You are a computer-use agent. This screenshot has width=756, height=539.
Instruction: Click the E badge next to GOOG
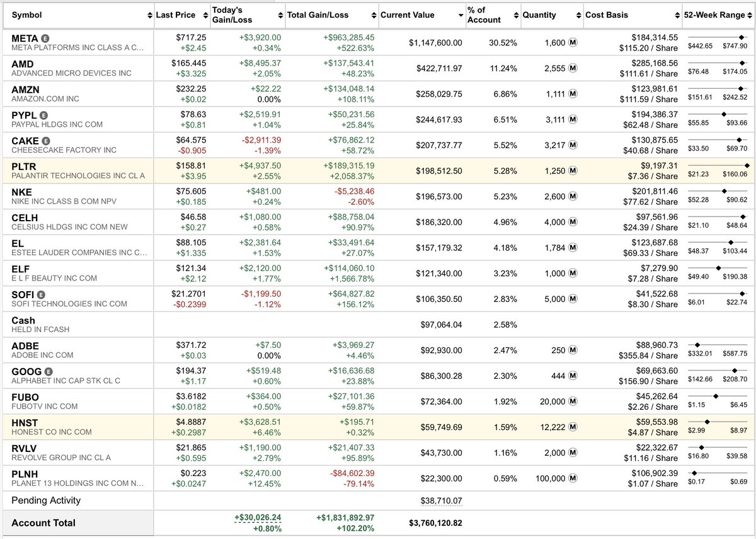click(49, 371)
